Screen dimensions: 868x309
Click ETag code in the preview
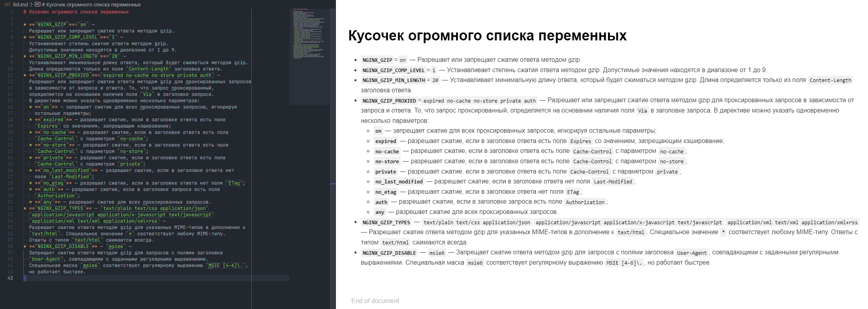(573, 192)
